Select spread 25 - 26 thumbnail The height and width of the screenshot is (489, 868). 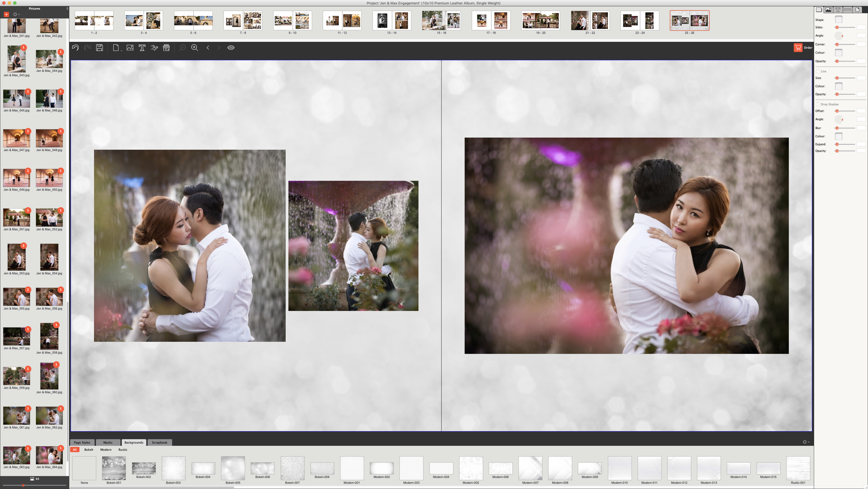click(x=689, y=21)
